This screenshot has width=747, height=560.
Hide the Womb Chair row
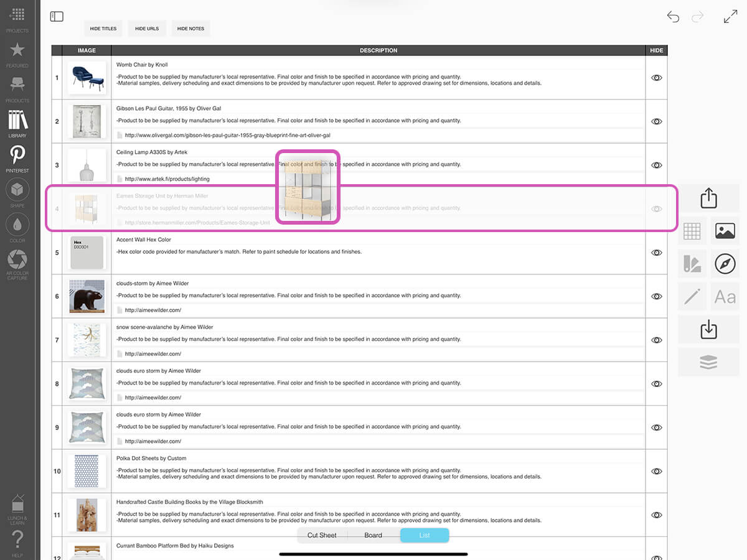coord(656,78)
